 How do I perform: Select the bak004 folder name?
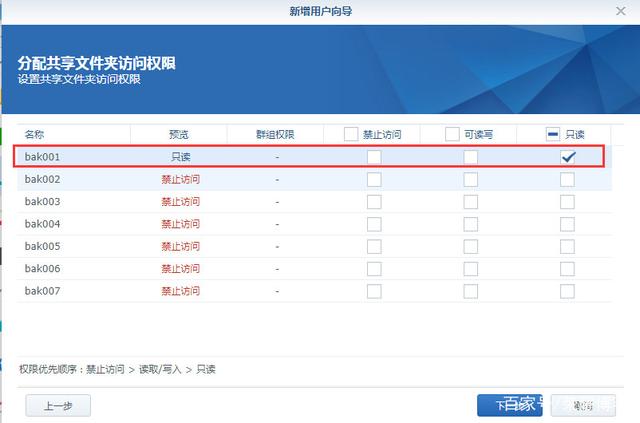pos(42,224)
